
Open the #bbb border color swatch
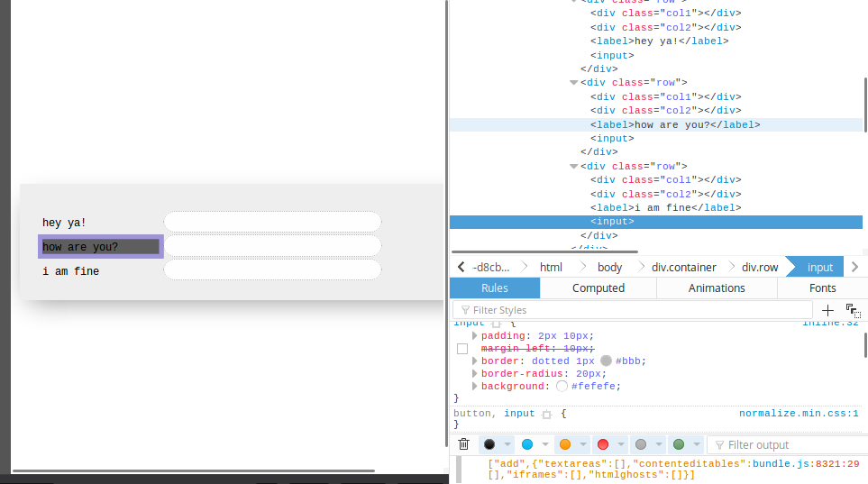click(607, 361)
